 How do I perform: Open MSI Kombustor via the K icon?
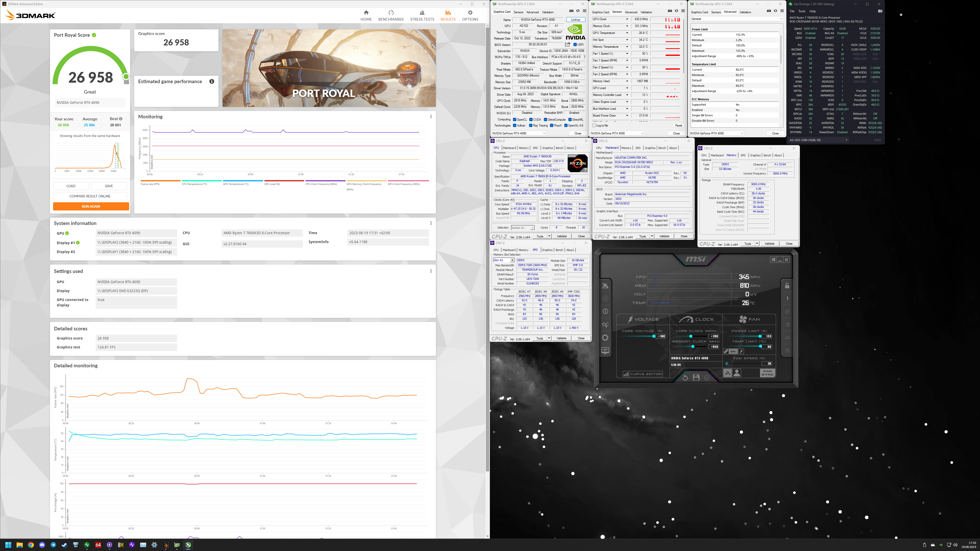click(x=605, y=298)
